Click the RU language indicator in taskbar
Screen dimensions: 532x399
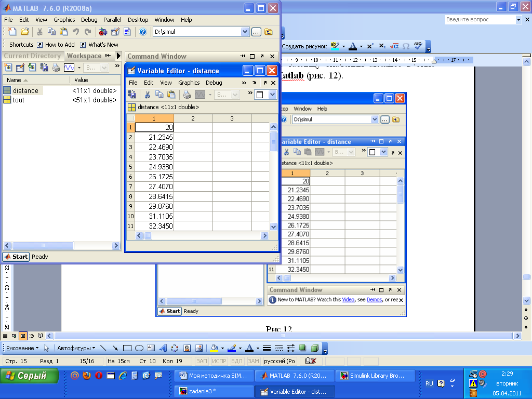tap(429, 383)
